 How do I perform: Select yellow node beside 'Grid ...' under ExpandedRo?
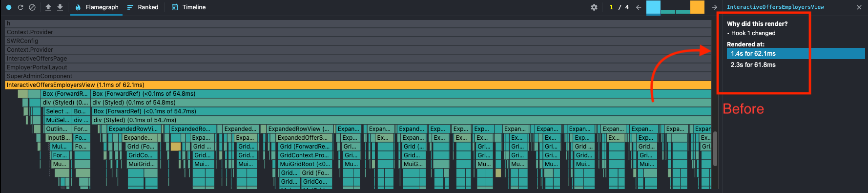click(x=176, y=147)
